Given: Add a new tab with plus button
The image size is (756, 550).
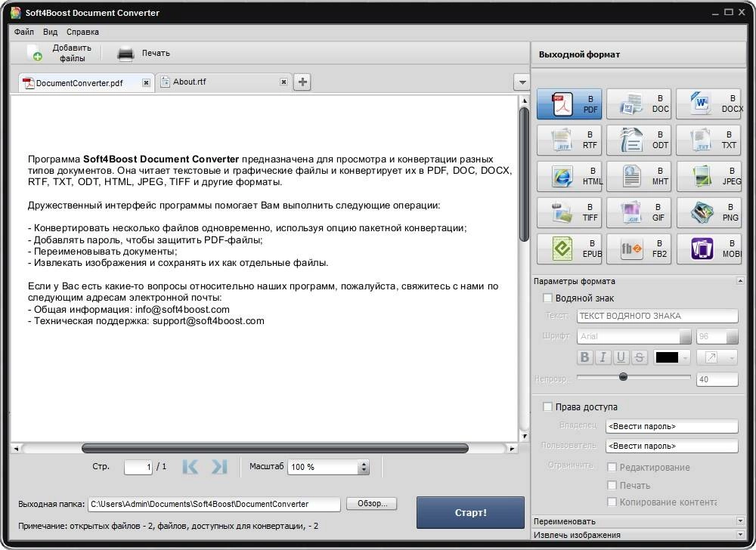Looking at the screenshot, I should (302, 82).
